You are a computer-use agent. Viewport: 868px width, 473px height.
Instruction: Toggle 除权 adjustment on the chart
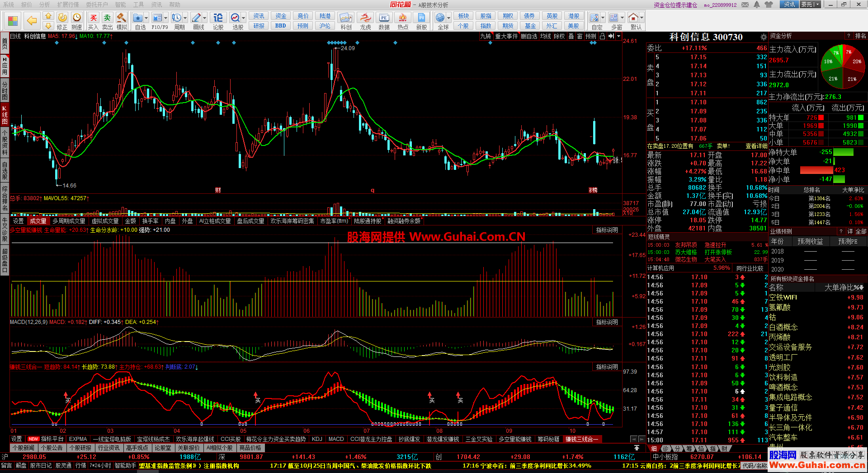559,36
